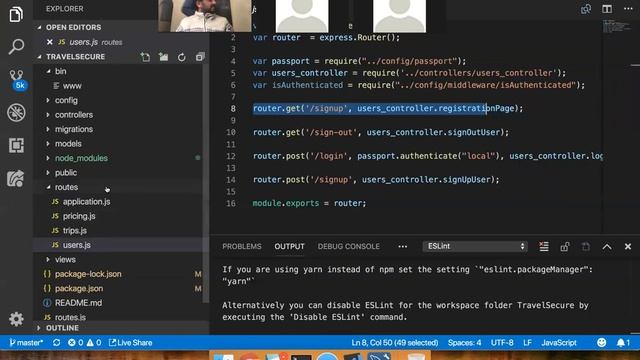
Task: Open notifications bell in status bar
Action: (623, 342)
